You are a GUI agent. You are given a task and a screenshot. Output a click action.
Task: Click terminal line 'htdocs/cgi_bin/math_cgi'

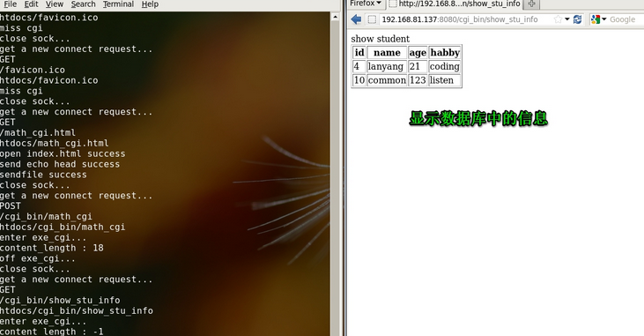63,227
